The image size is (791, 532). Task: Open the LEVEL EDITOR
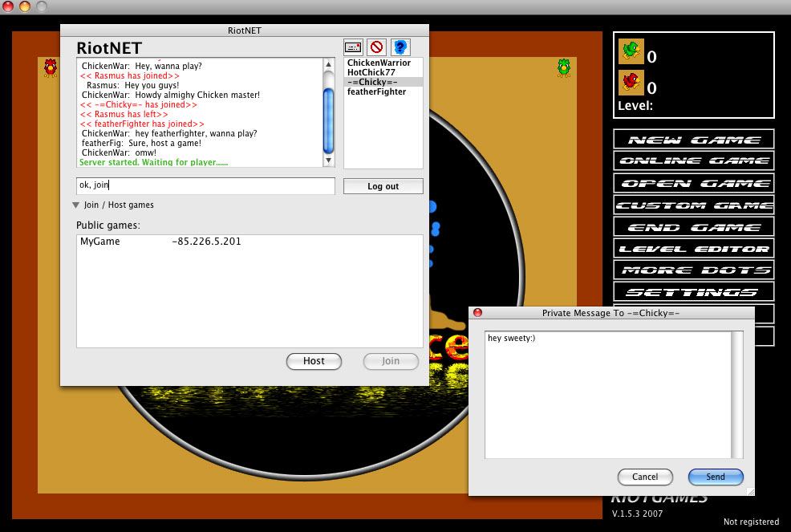[694, 249]
